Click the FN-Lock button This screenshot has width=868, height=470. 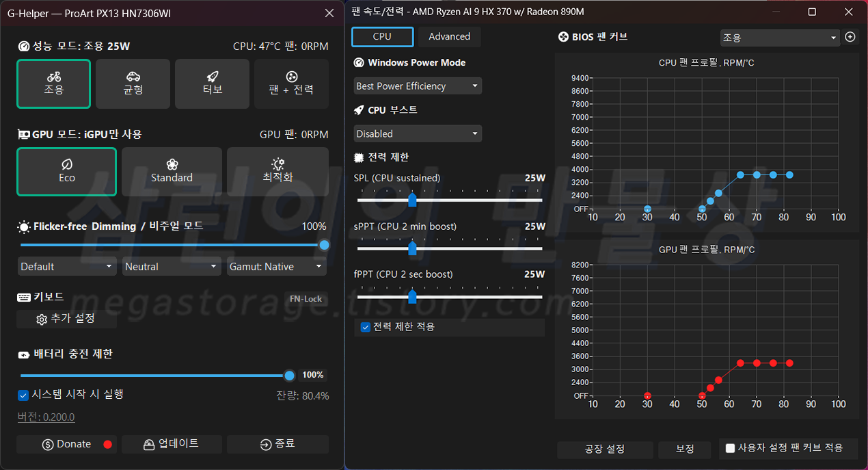(306, 299)
